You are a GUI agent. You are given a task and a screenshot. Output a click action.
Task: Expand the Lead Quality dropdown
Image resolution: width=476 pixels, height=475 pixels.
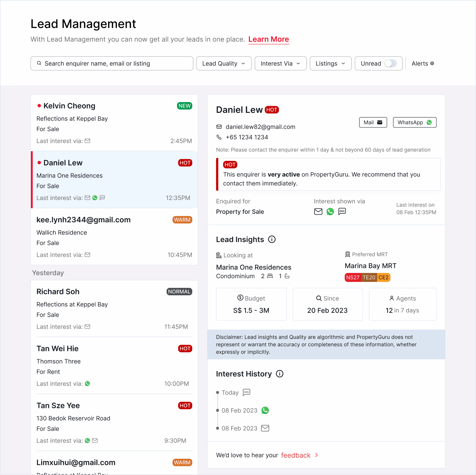(x=224, y=63)
